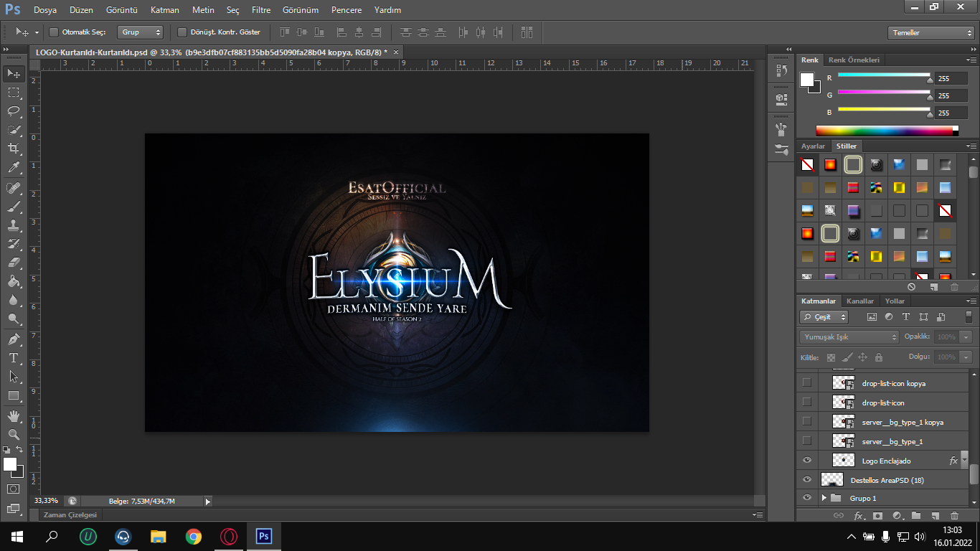Screen dimensions: 980x551
Task: Open Photoshop from the Windows taskbar
Action: click(263, 536)
